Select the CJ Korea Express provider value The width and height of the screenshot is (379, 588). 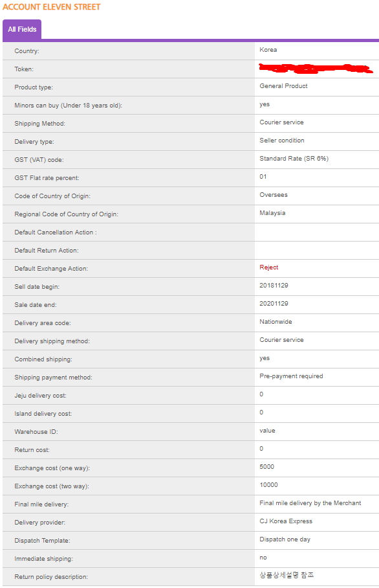click(286, 521)
